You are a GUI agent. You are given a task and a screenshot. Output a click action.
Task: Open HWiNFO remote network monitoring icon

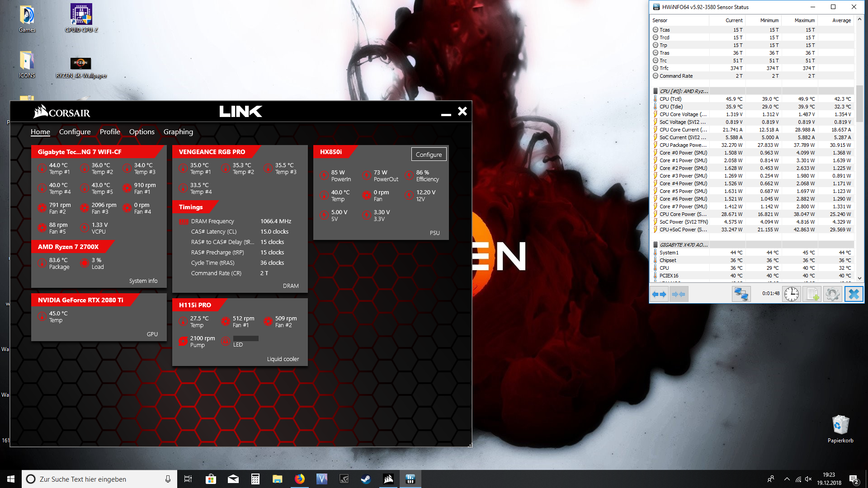[741, 294]
